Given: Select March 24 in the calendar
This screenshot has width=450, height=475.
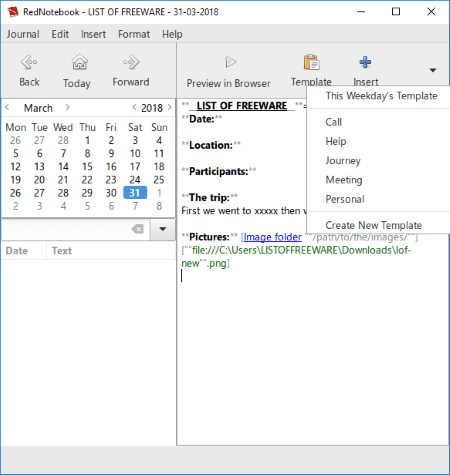Looking at the screenshot, I should click(x=135, y=180).
